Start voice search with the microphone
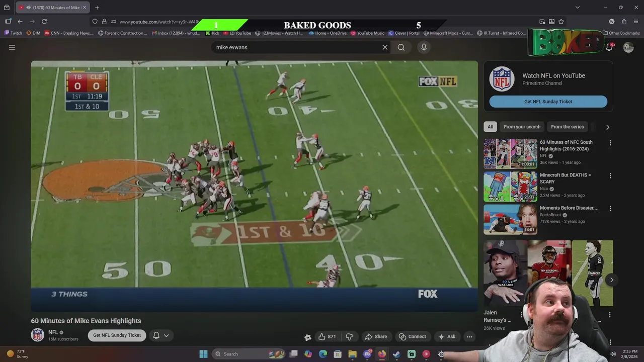The image size is (644, 362). [424, 47]
